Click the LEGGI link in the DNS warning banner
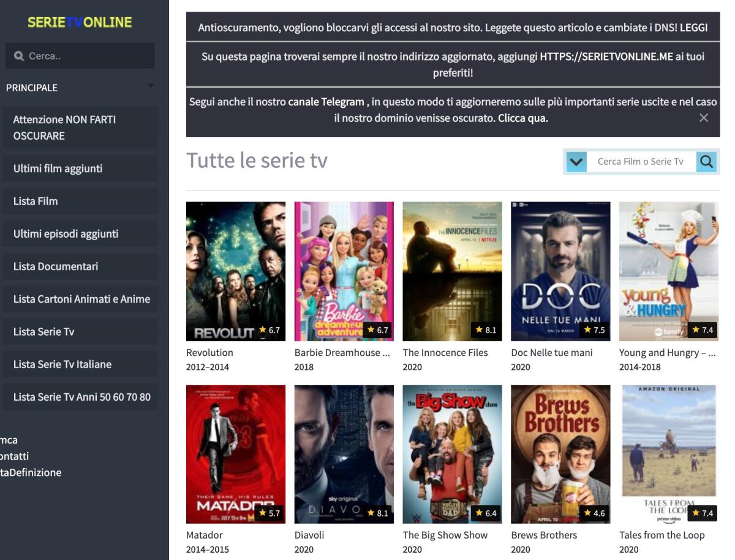This screenshot has height=560, width=735. tap(695, 28)
